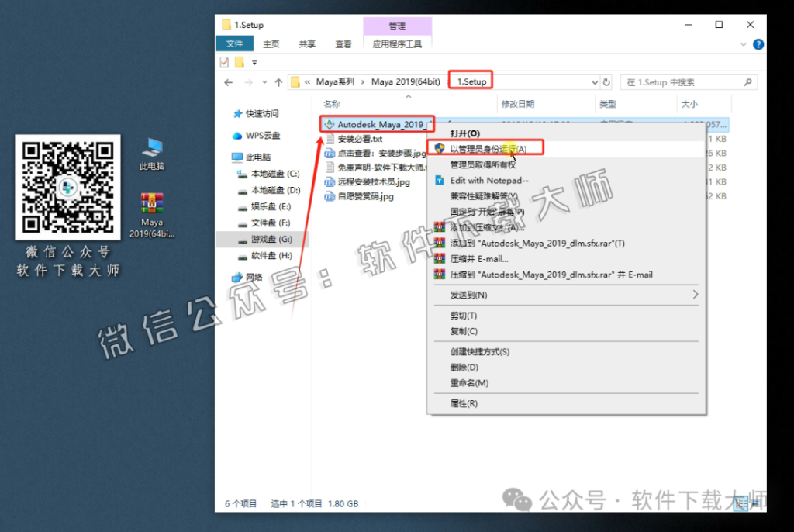Select the Autodesk_Maya_2019 installer file

click(377, 124)
